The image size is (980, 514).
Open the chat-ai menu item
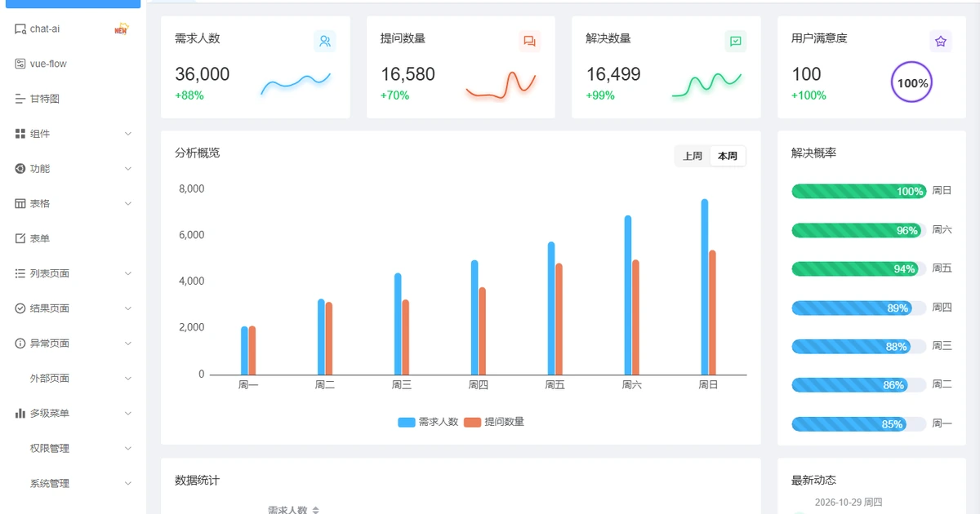[x=72, y=29]
